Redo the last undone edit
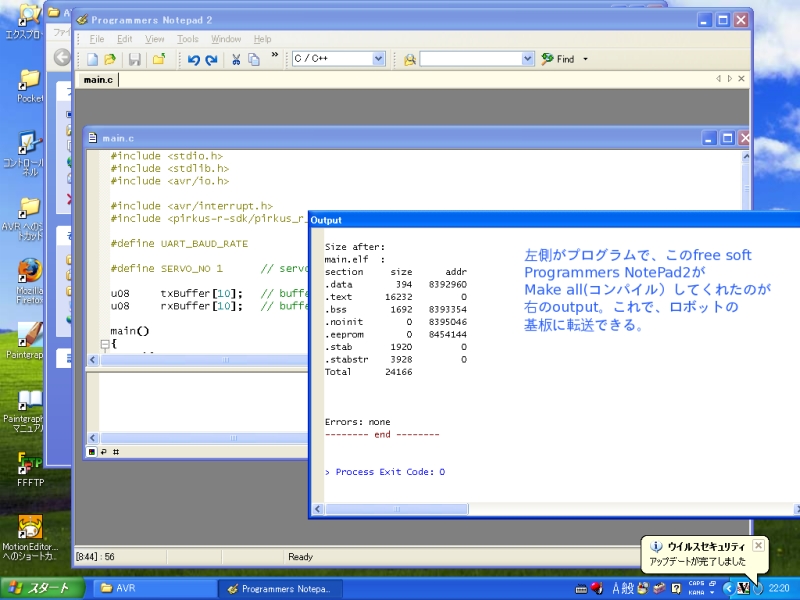This screenshot has width=800, height=600. click(x=211, y=60)
